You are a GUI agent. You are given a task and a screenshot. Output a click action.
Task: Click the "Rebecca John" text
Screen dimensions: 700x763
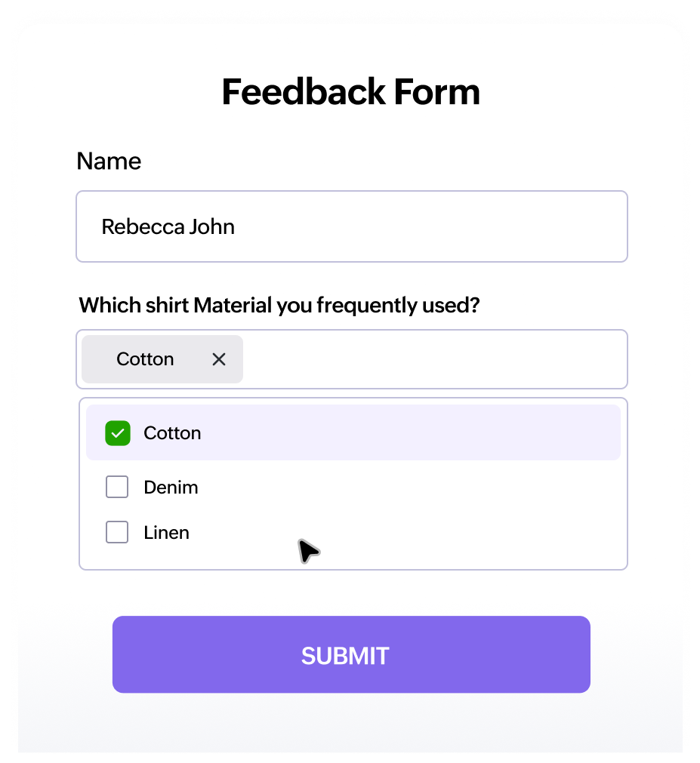168,226
